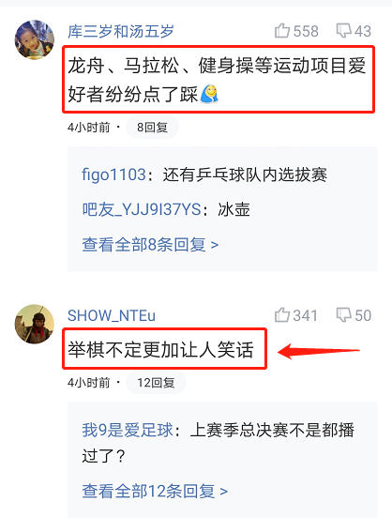Visit 吧友_YJJ9I37YS's profile
The height and width of the screenshot is (532, 392).
click(x=142, y=209)
